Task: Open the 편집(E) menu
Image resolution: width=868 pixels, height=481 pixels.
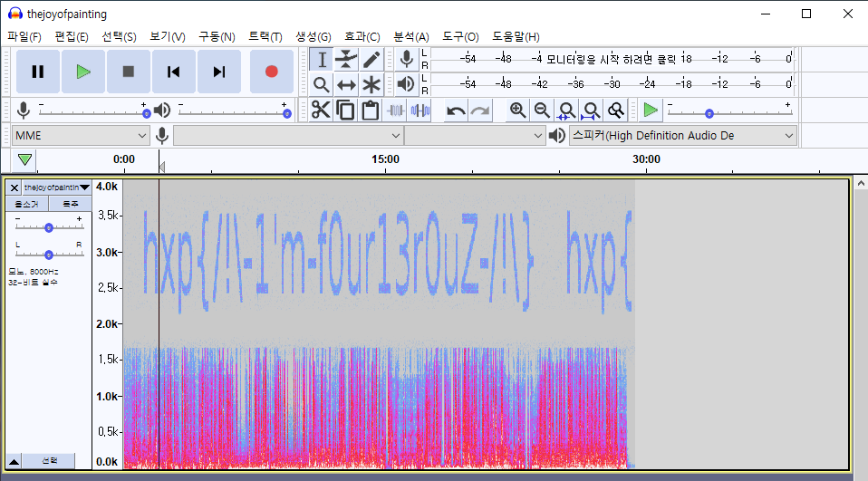Action: tap(72, 36)
